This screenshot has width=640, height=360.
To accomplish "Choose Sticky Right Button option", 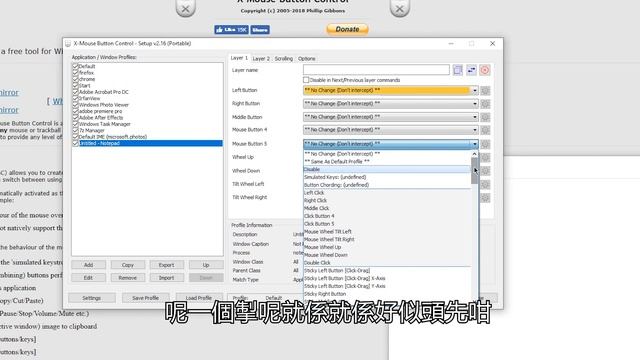I will pyautogui.click(x=387, y=294).
